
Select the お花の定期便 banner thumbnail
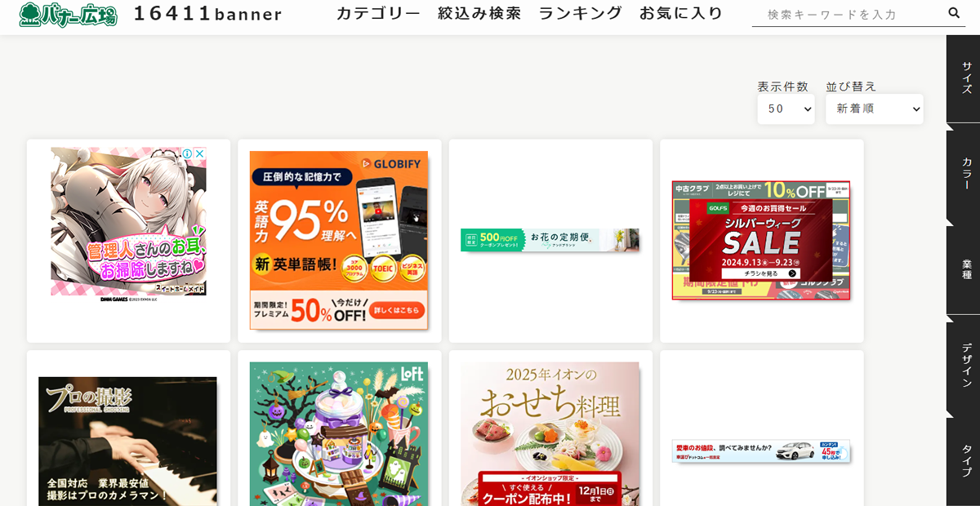[x=550, y=240]
